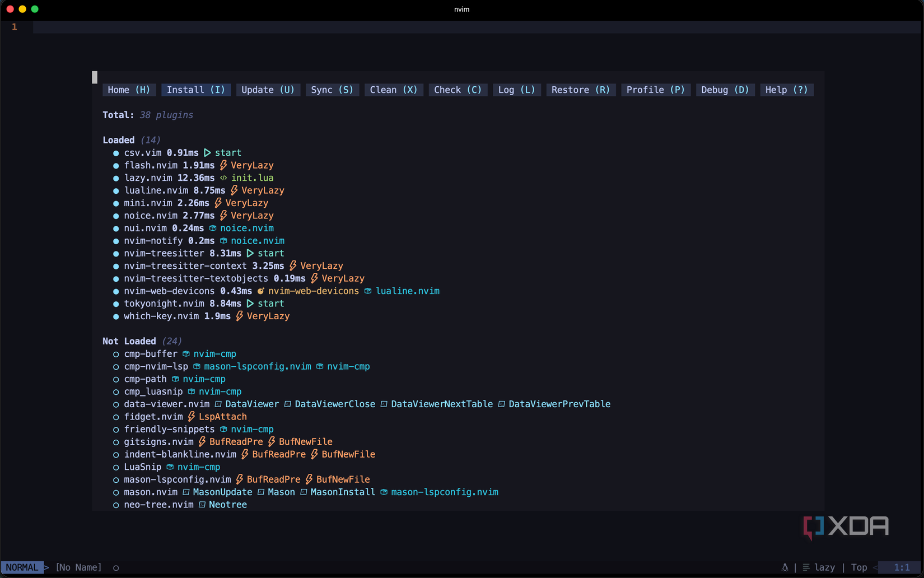View the Log (L) tab
924x578 pixels.
click(x=516, y=90)
